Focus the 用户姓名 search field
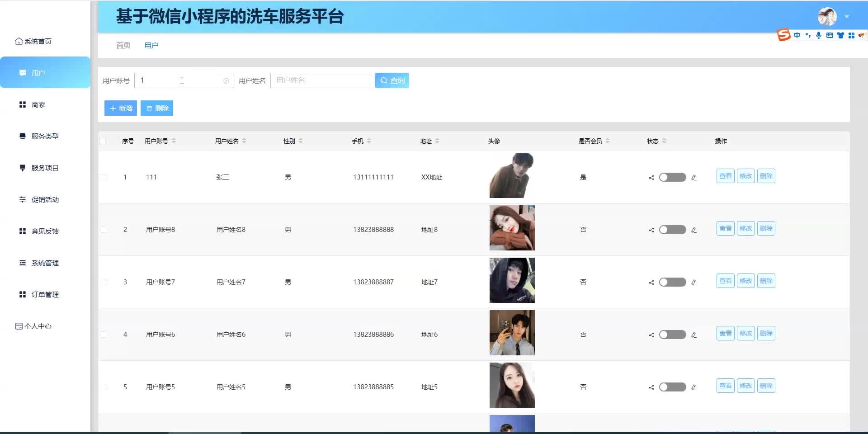The image size is (868, 434). pos(320,80)
